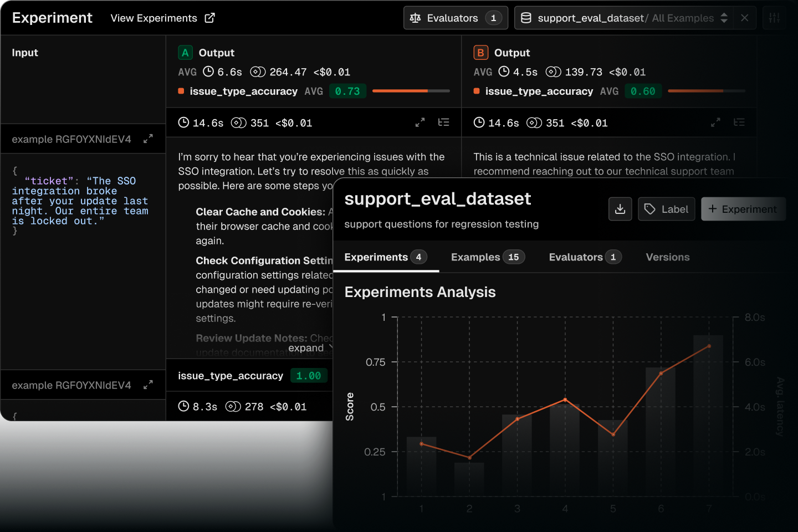
Task: Click the settings sliders icon at top right
Action: click(x=774, y=18)
